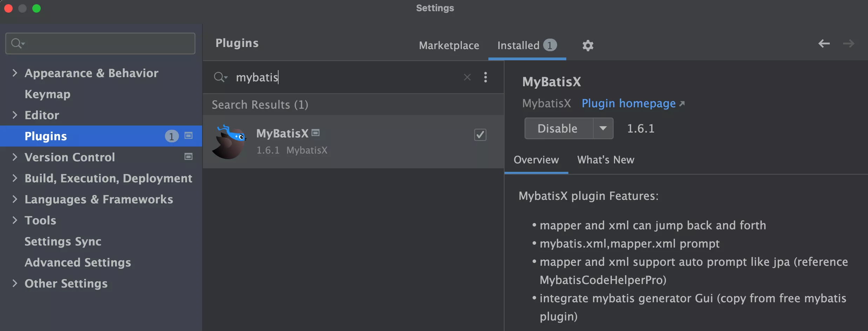Image resolution: width=868 pixels, height=331 pixels.
Task: Open the What's New tab
Action: pos(606,160)
